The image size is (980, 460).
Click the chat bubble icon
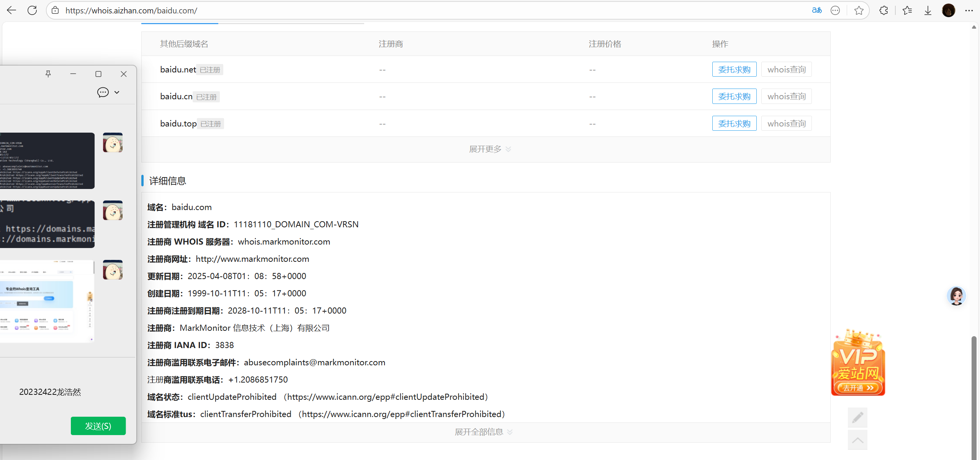[103, 92]
